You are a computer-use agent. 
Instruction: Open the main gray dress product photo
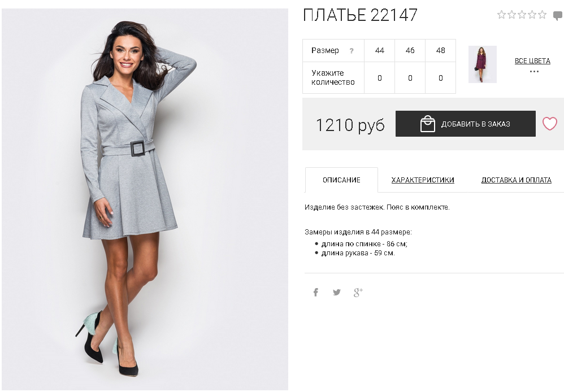[x=145, y=199]
